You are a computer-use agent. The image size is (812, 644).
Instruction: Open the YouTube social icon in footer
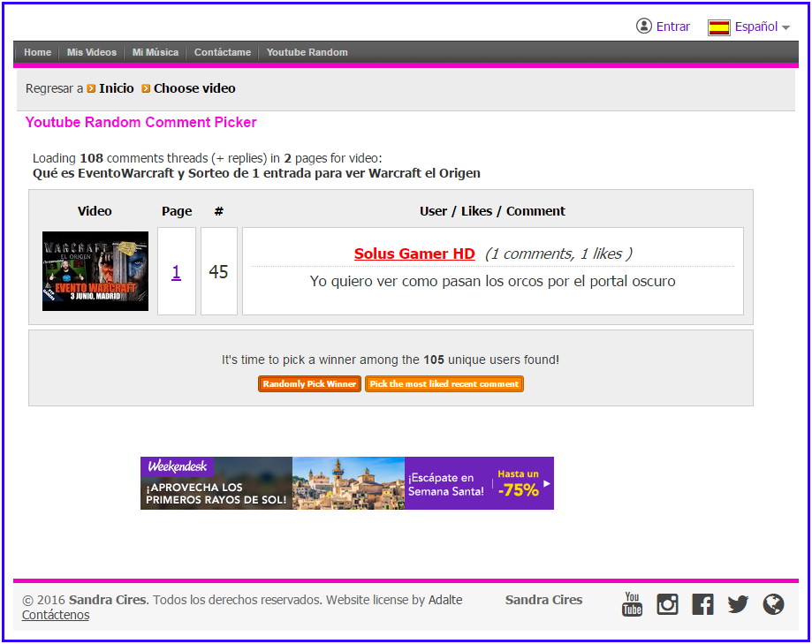(632, 604)
